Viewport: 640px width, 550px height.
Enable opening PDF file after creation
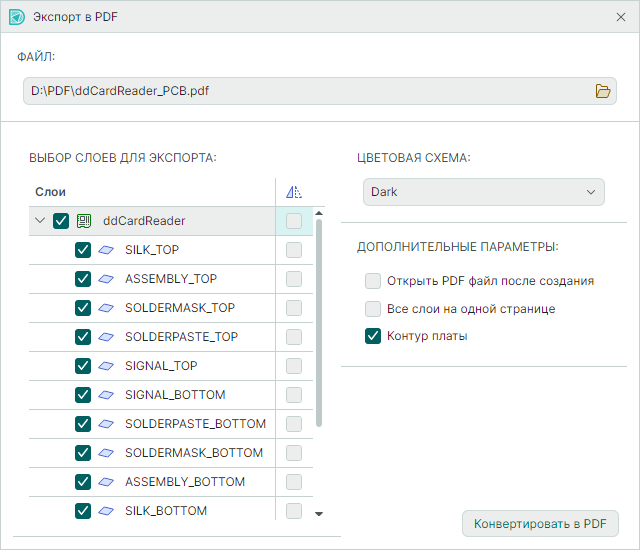tap(373, 281)
